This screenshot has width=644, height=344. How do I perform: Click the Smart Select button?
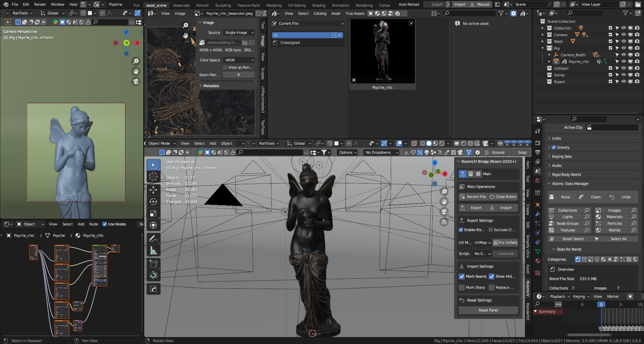570,239
